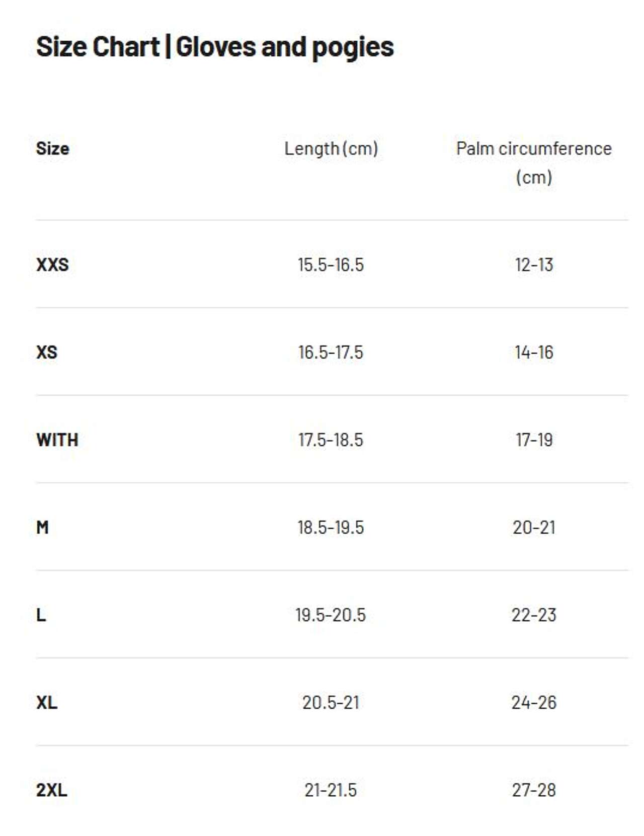Click the L size row label
Image resolution: width=644 pixels, height=836 pixels.
(x=41, y=615)
